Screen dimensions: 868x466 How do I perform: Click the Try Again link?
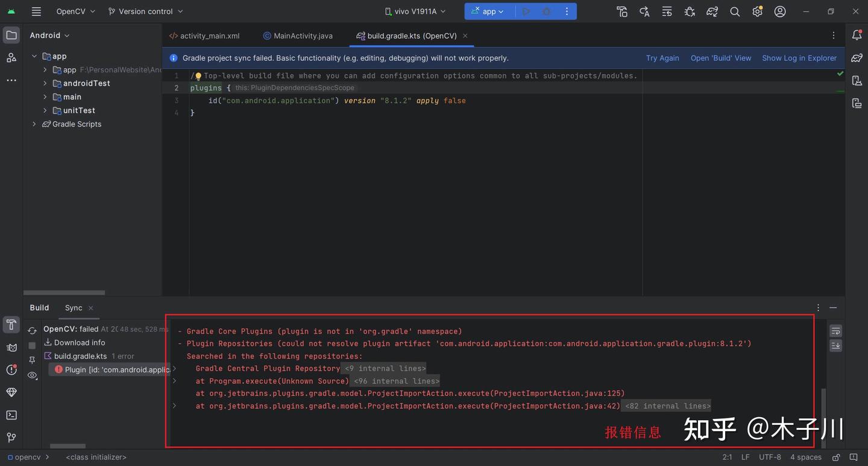pyautogui.click(x=662, y=58)
